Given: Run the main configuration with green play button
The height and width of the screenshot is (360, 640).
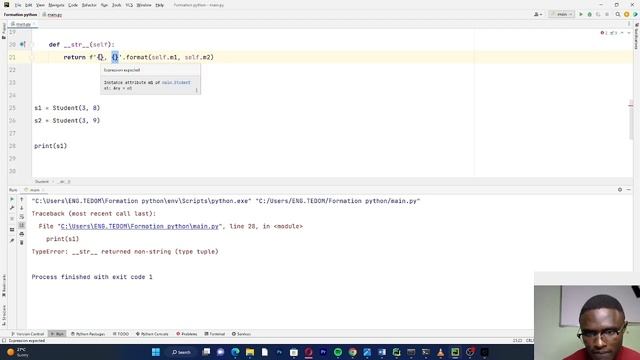Looking at the screenshot, I should (581, 14).
